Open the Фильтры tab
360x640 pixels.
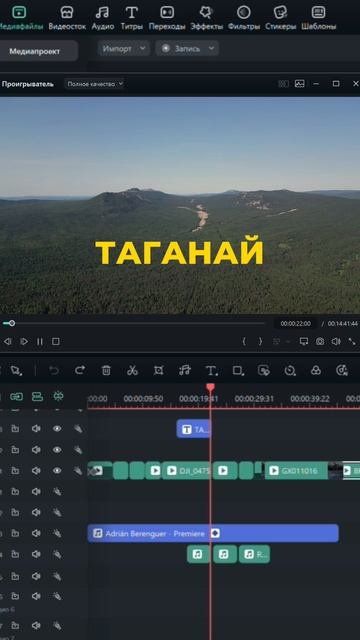pos(244,18)
